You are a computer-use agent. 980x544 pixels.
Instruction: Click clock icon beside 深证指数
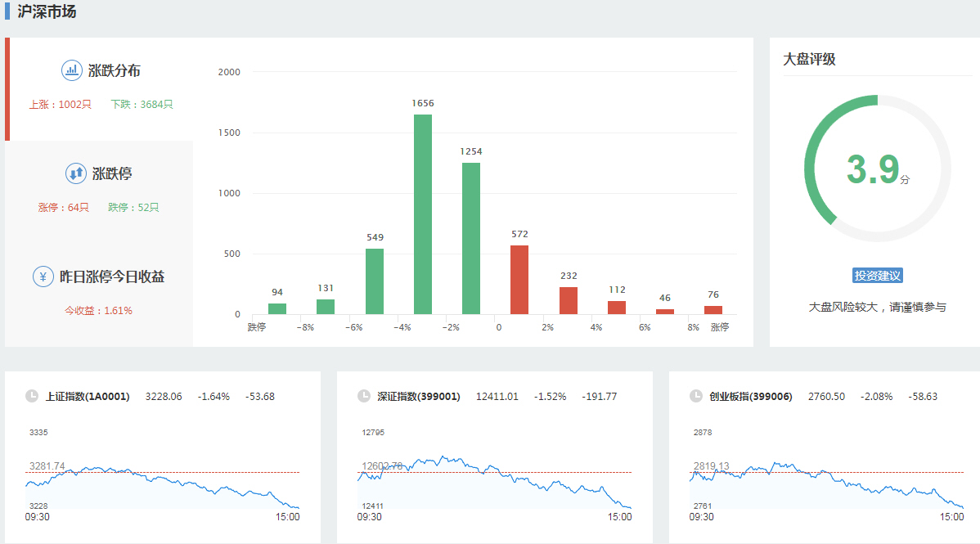tap(364, 396)
